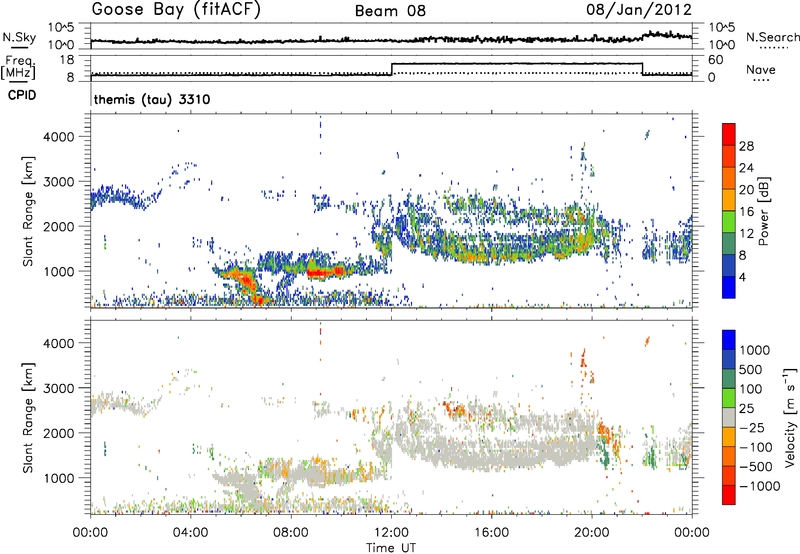This screenshot has width=800, height=554.
Task: Click the '4000' tick on the power panel
Action: 58,137
